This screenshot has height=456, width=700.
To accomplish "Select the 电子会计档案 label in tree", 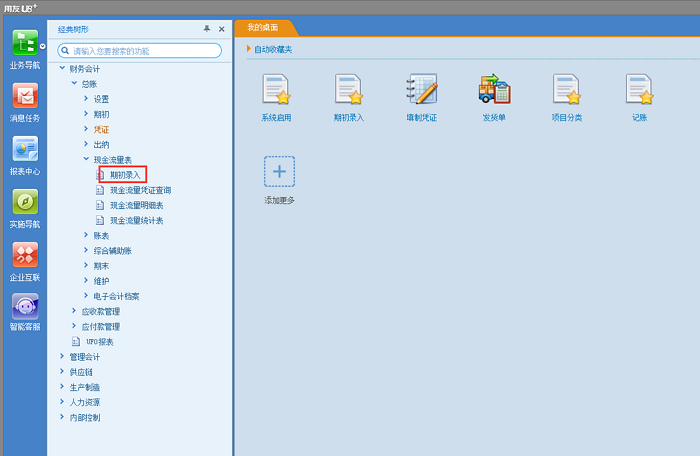I will 117,297.
